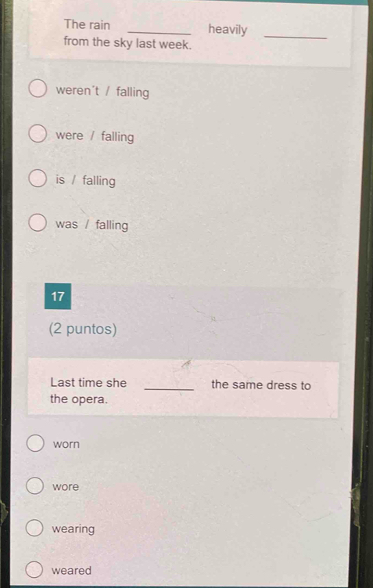Click the "wearing" answer label text

point(74,529)
